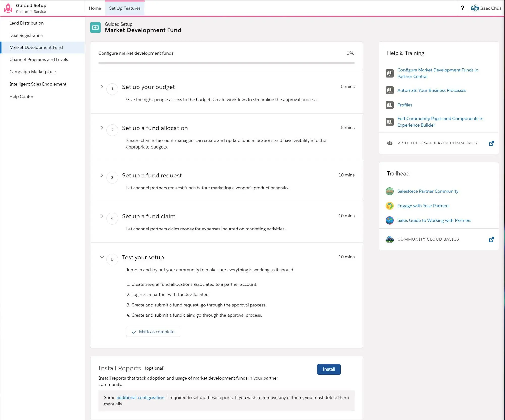Image resolution: width=505 pixels, height=420 pixels.
Task: Click the Set up a fund allocation heading
Action: (155, 128)
